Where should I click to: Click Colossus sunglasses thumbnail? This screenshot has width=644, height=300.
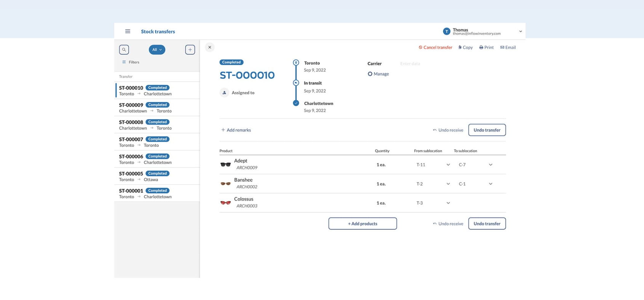pyautogui.click(x=225, y=203)
